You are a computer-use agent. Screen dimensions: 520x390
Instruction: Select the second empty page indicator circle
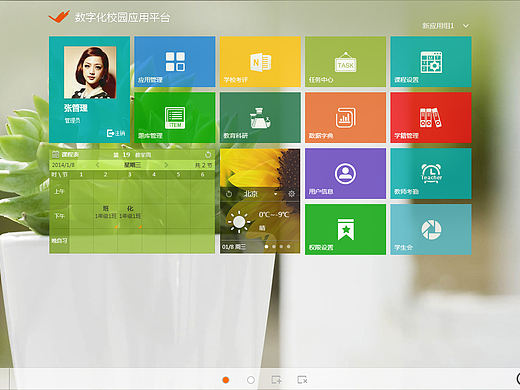(251, 380)
